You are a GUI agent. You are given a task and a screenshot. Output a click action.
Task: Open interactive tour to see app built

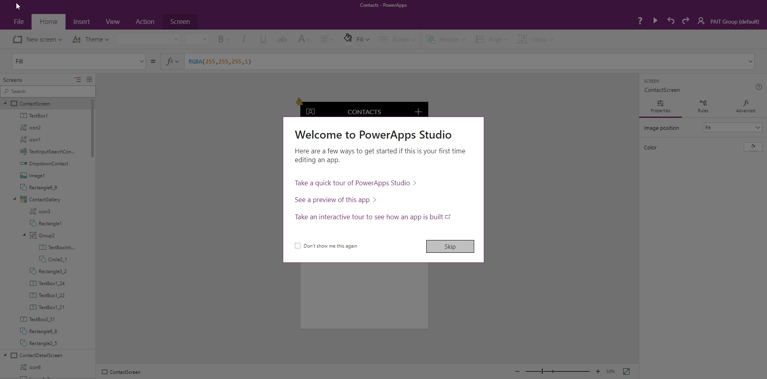(372, 217)
